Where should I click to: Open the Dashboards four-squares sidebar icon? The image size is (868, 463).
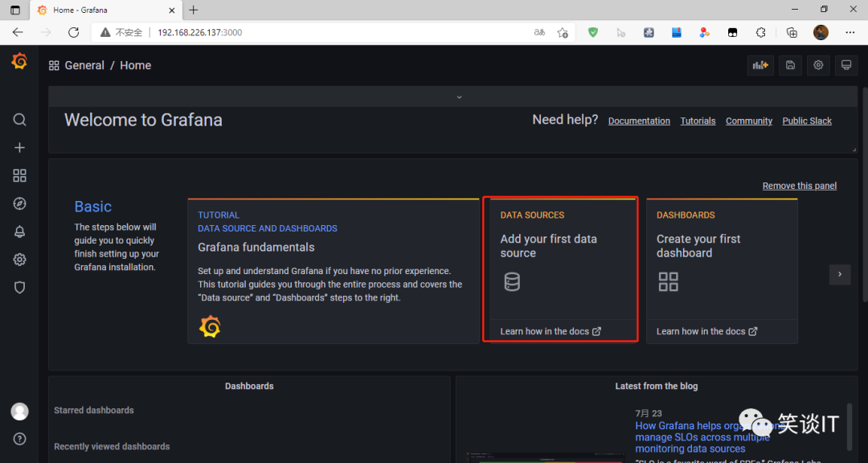tap(19, 175)
